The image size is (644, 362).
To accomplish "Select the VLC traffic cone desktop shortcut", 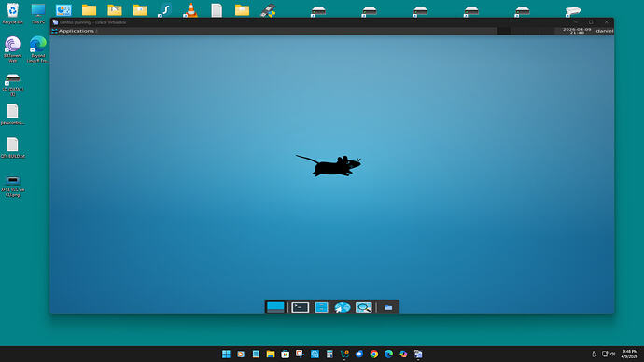I will [x=190, y=10].
